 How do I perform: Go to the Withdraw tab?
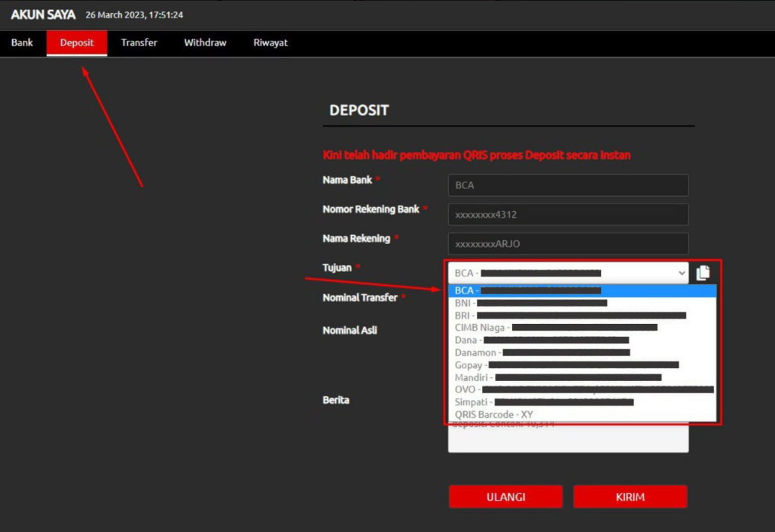[x=205, y=43]
